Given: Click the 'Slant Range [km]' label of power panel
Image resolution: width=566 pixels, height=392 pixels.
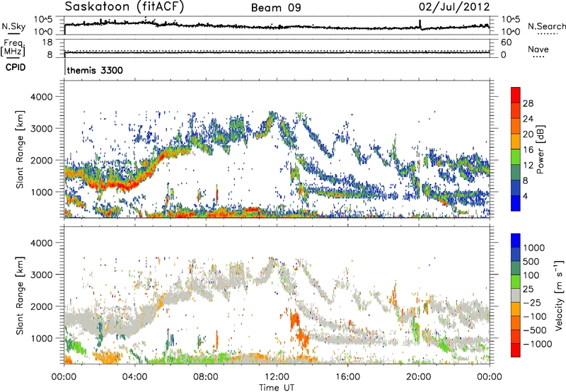Looking at the screenshot, I should tap(20, 149).
